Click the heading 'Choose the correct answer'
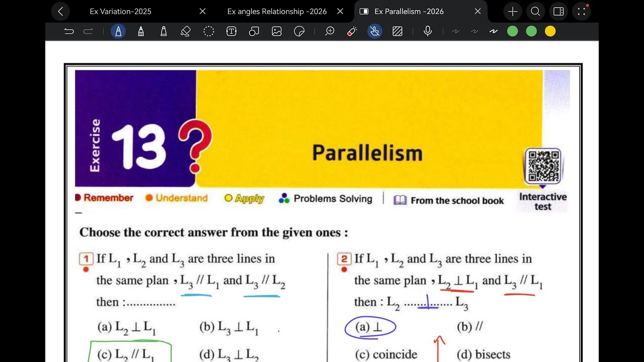The width and height of the screenshot is (644, 362). [213, 232]
